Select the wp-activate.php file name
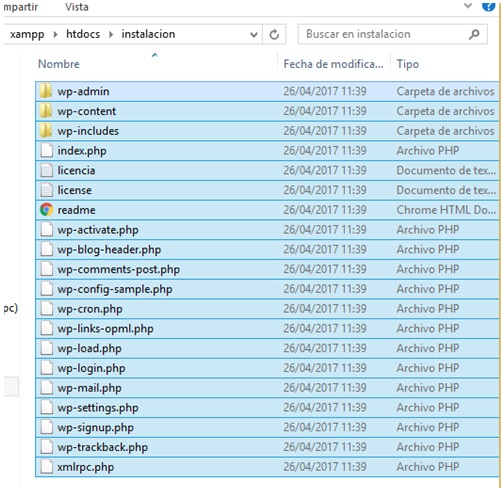Image resolution: width=502 pixels, height=488 pixels. [x=98, y=230]
